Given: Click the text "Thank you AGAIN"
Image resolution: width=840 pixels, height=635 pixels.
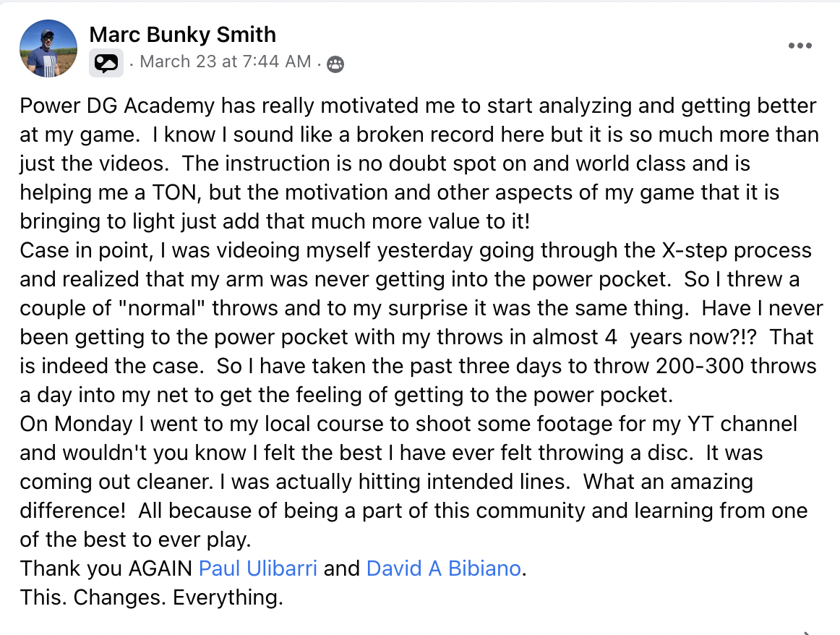Looking at the screenshot, I should (106, 568).
